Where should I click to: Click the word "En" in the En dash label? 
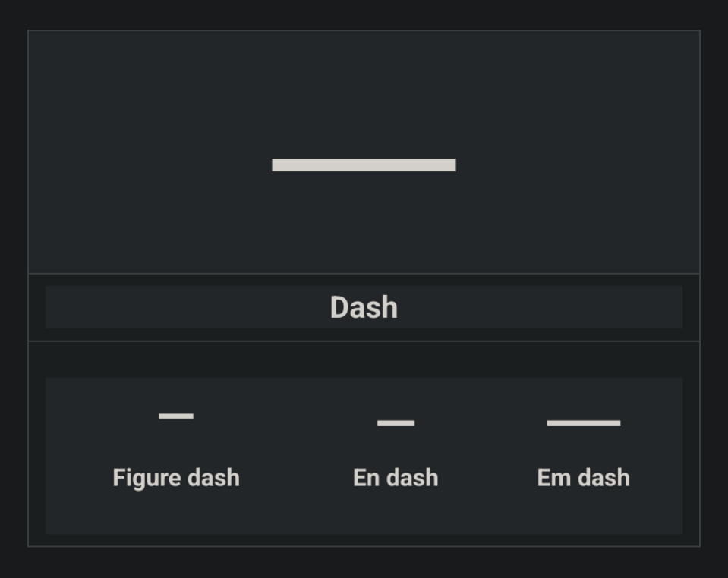366,478
